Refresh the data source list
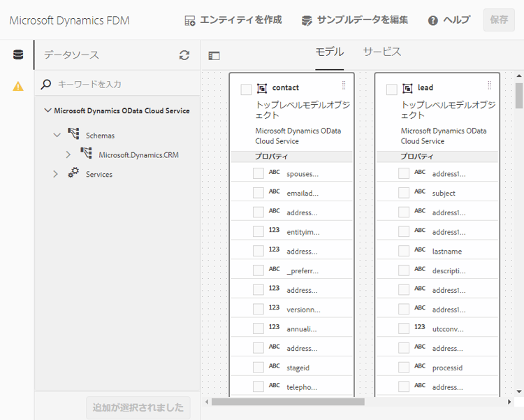 point(184,55)
